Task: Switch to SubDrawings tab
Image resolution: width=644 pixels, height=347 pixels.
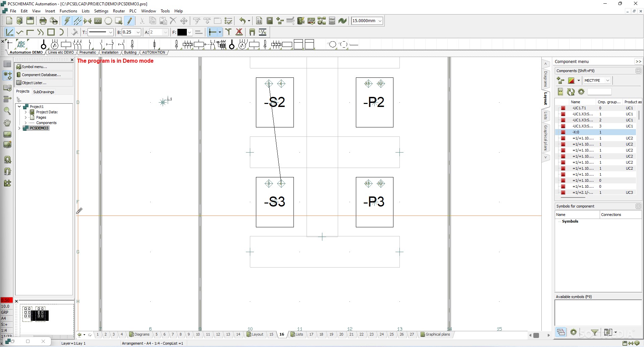Action: tap(44, 92)
